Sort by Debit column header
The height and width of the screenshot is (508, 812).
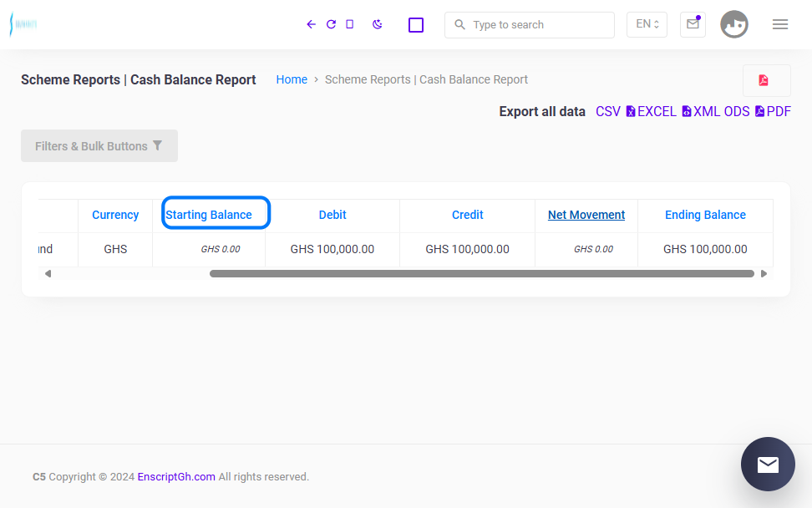(x=332, y=215)
